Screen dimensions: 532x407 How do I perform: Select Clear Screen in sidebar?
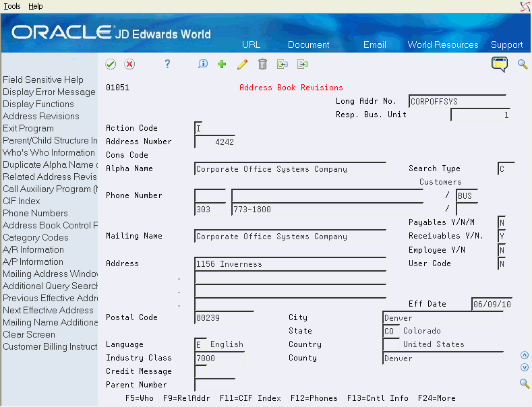tap(29, 334)
